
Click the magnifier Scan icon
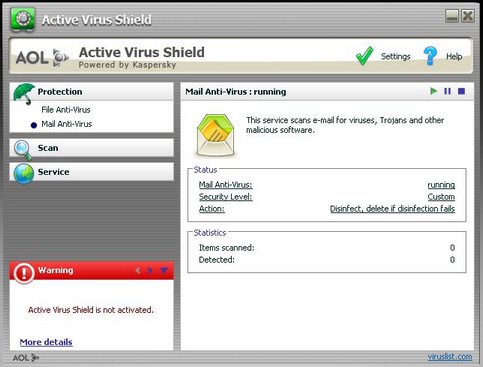[23, 150]
